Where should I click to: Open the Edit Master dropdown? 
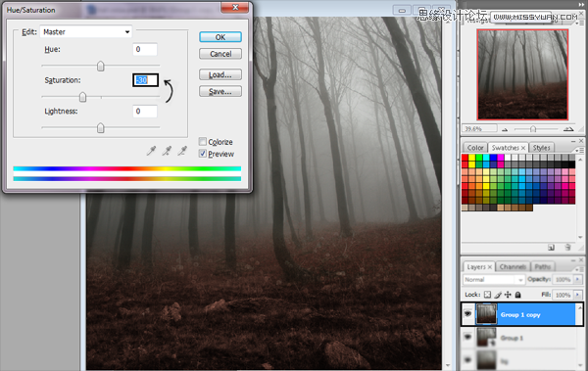[x=86, y=32]
